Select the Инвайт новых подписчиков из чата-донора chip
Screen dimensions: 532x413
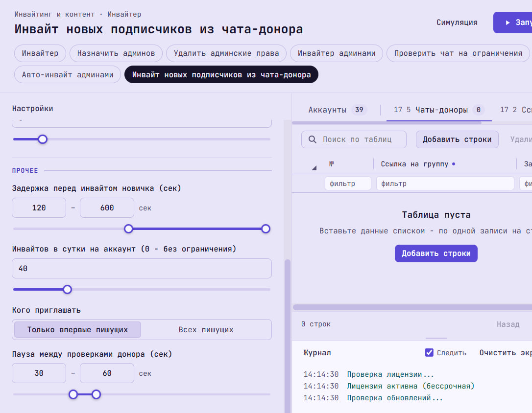point(221,74)
